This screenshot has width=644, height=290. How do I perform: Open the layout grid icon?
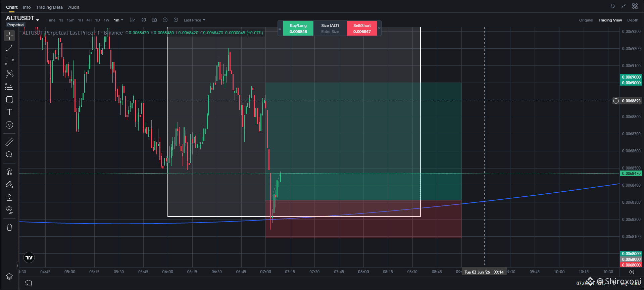pos(635,6)
